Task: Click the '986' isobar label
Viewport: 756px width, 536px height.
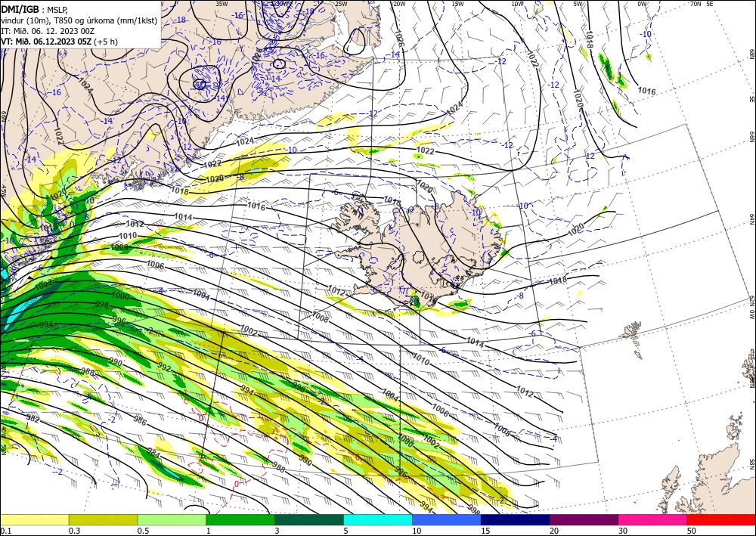Action: coord(140,421)
